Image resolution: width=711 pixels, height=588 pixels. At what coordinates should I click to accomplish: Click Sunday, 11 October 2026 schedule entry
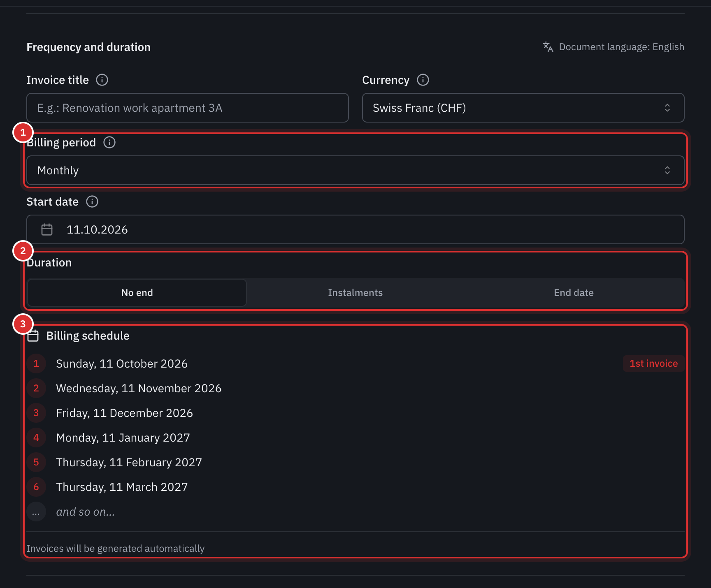click(x=122, y=363)
